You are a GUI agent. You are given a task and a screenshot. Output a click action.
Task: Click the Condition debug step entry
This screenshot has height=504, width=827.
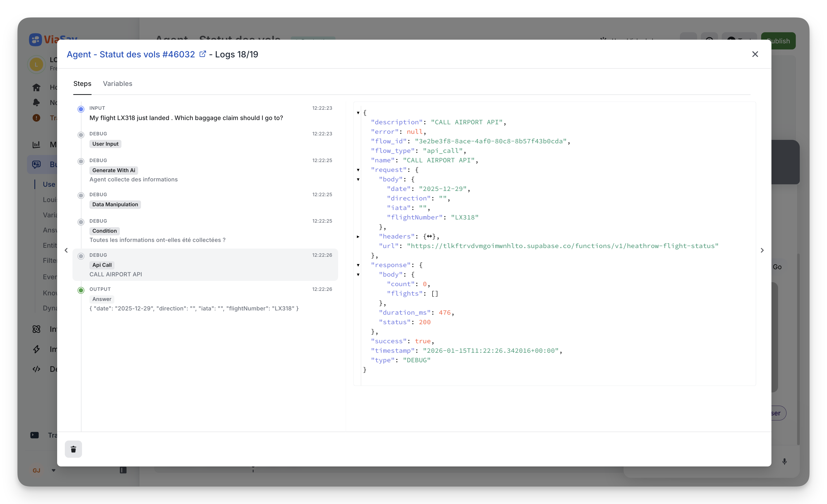click(104, 231)
